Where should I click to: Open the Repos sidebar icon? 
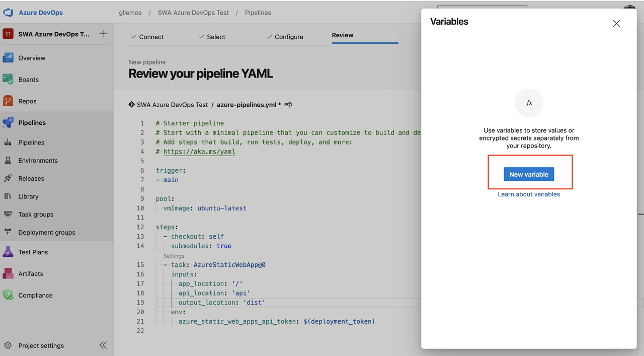pos(8,101)
